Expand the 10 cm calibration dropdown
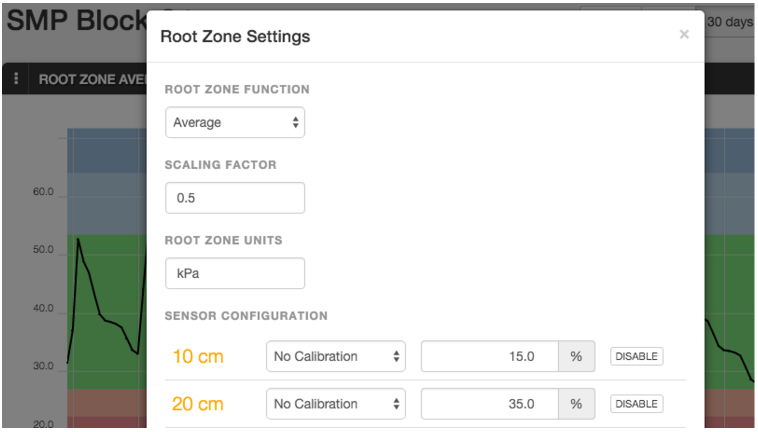 tap(336, 356)
